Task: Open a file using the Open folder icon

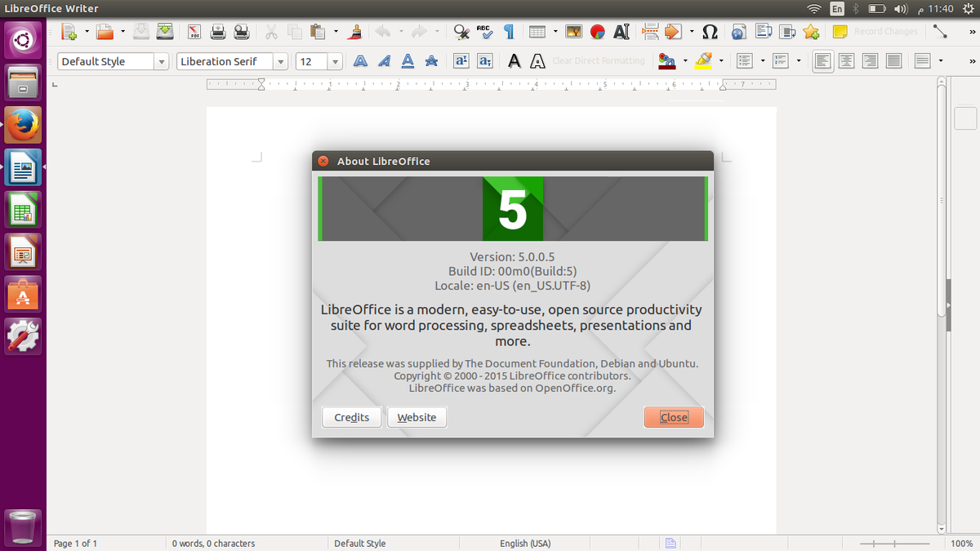Action: [105, 32]
